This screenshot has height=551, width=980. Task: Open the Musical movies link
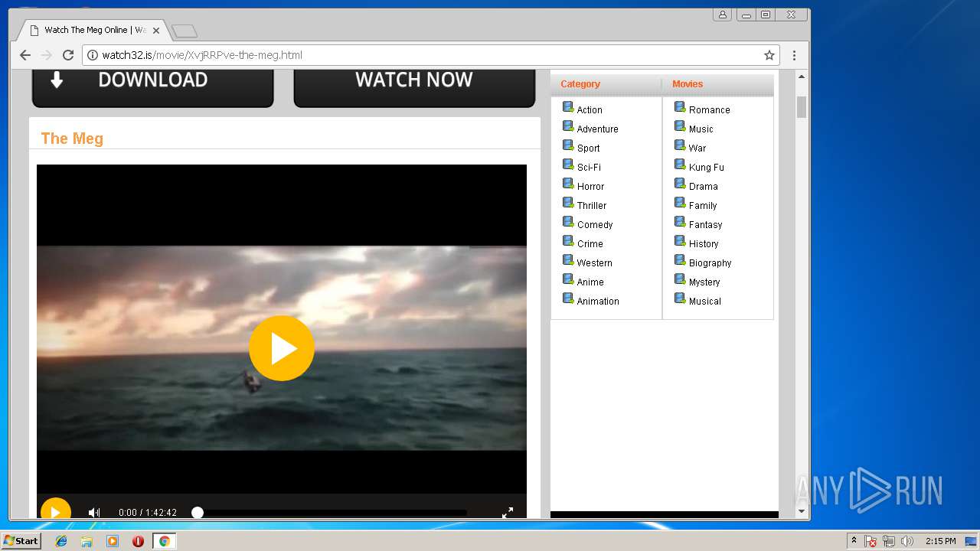point(705,302)
